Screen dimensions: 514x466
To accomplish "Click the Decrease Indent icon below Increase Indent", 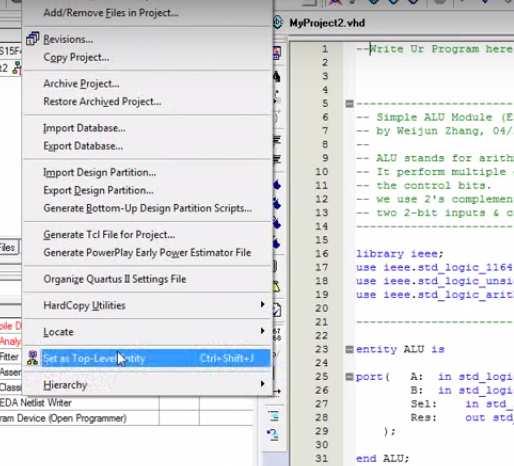I will pyautogui.click(x=277, y=159).
